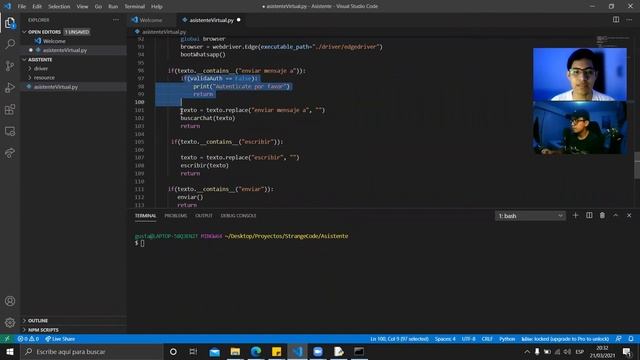Switch to the Problems panel tab
The image size is (640, 360).
176,216
